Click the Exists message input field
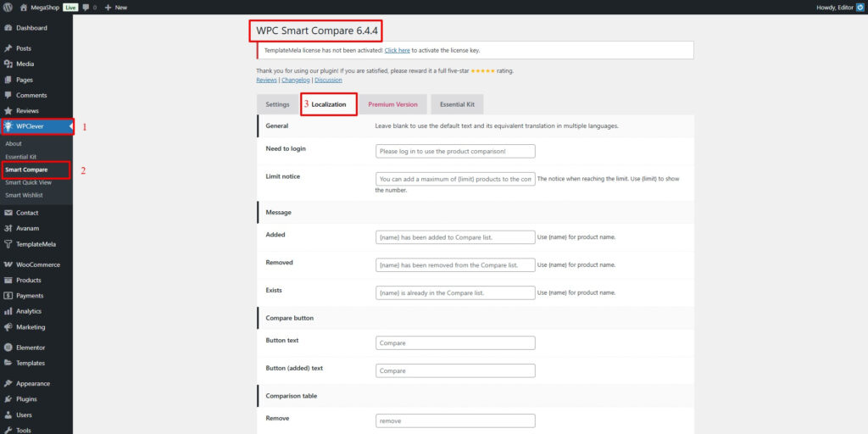Screen dimensions: 868x434 tap(455, 292)
